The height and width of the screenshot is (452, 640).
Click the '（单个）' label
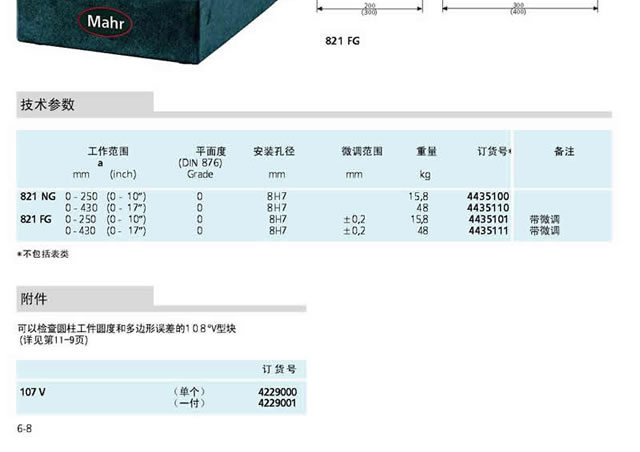tap(189, 392)
